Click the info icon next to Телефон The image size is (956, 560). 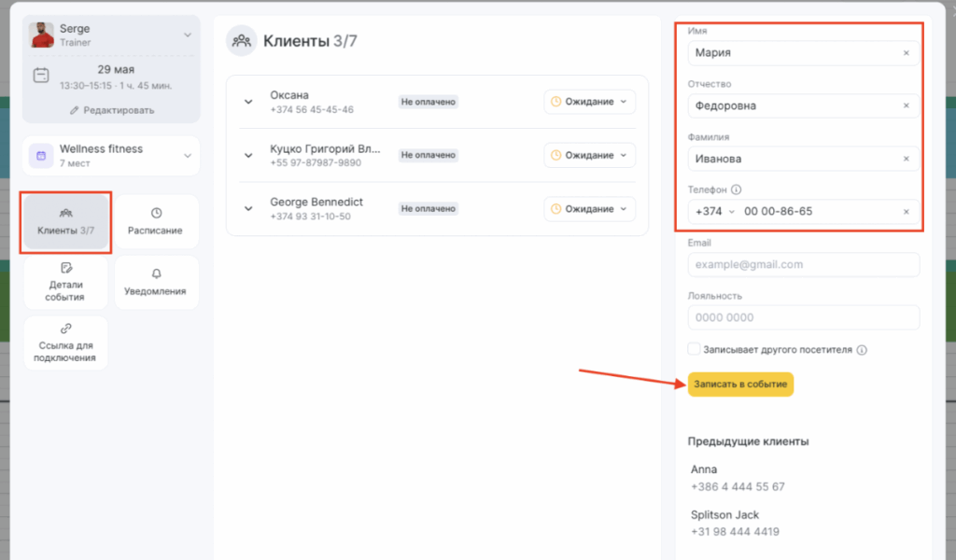click(737, 189)
